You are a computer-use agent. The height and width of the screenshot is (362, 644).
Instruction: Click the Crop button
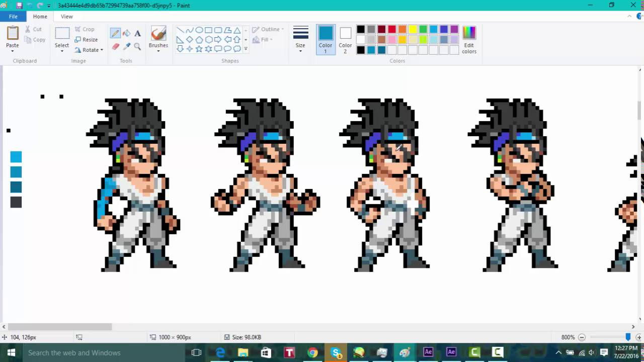[x=85, y=29]
